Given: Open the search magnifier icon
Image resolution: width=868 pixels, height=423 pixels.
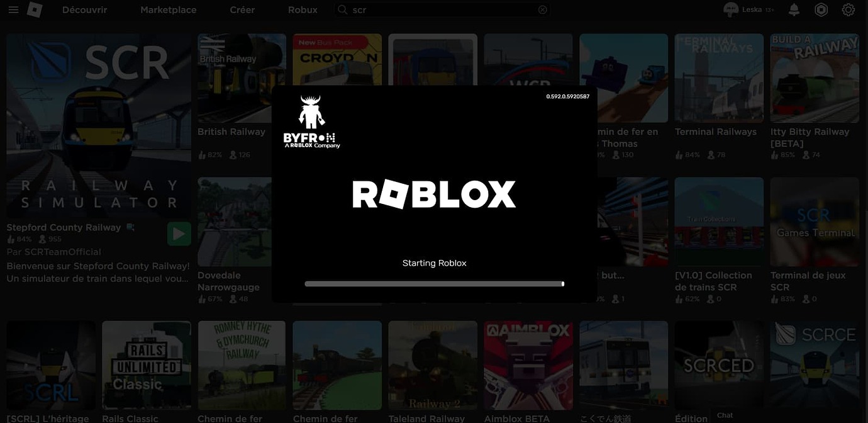Looking at the screenshot, I should tap(342, 9).
